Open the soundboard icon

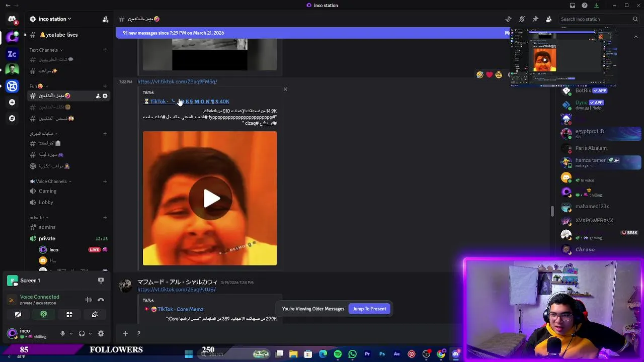pos(95,314)
